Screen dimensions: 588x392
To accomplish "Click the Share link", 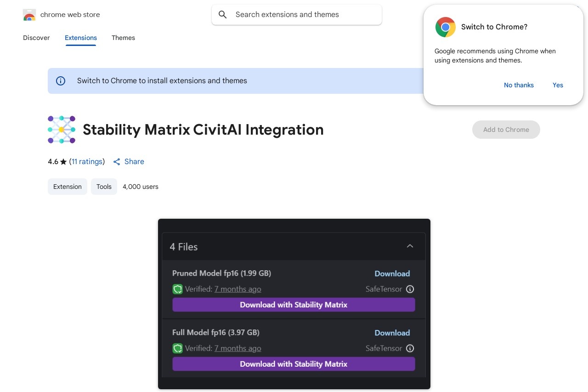I will (x=134, y=162).
